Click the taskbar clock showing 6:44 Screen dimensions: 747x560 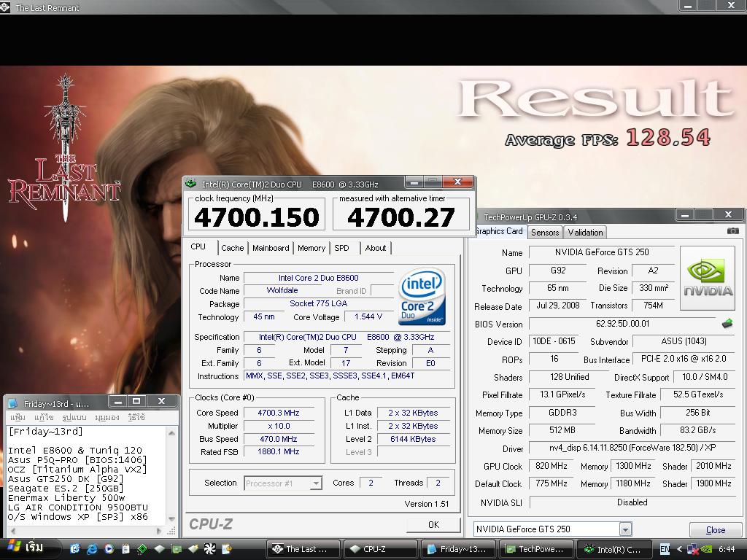point(727,549)
